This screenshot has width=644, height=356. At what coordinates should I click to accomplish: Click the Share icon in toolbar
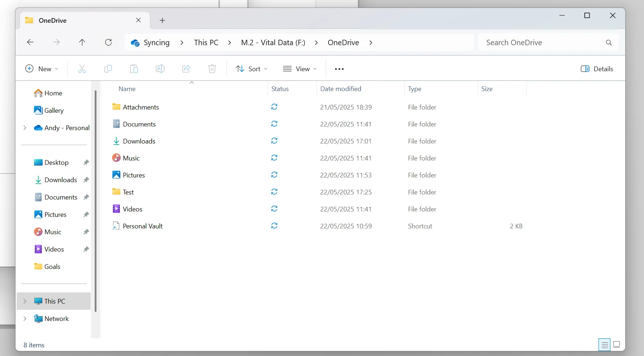point(186,69)
